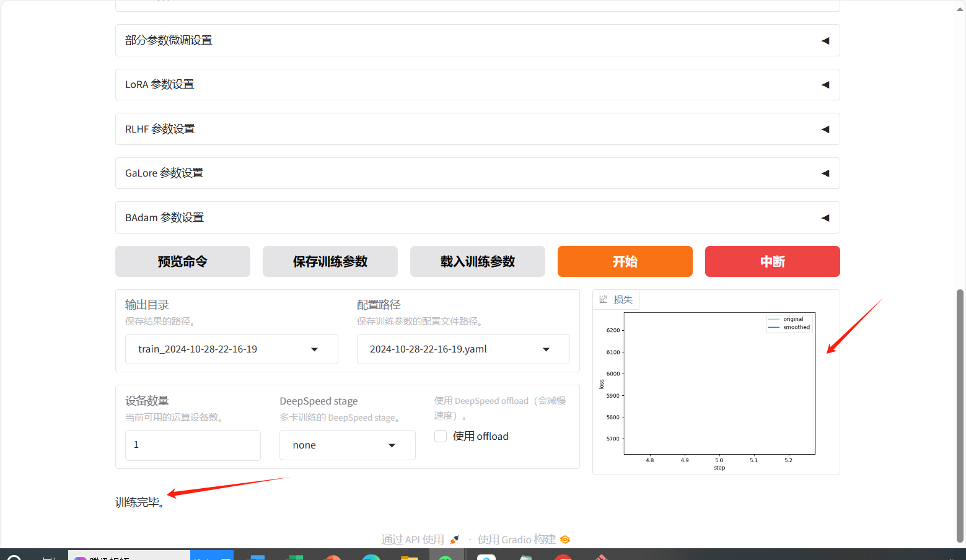Enable the 使用 offload checkbox
The width and height of the screenshot is (966, 560).
441,436
